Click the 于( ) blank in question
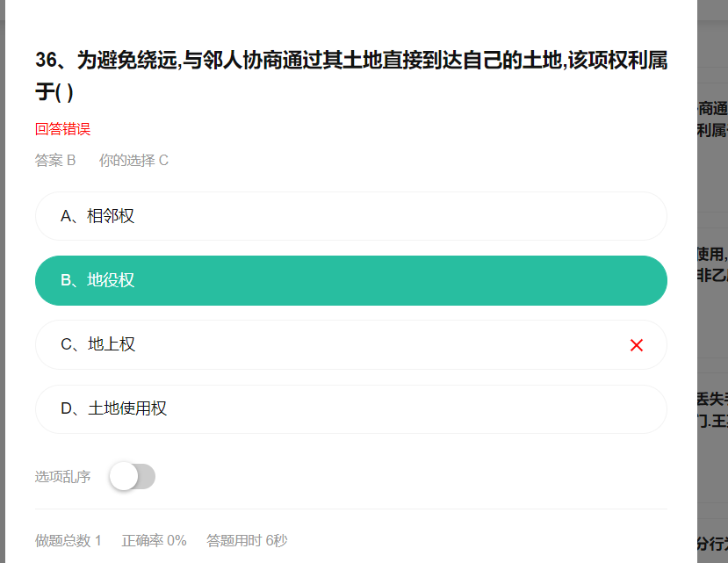 pyautogui.click(x=54, y=91)
